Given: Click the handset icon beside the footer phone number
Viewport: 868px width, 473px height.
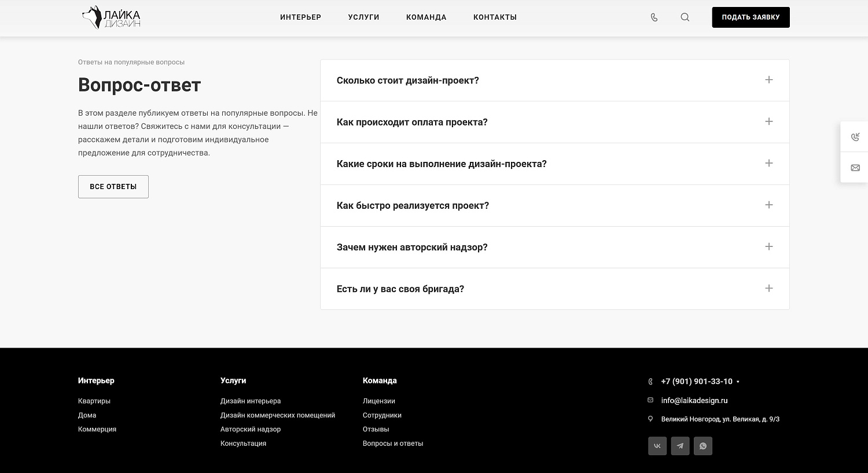Looking at the screenshot, I should click(x=650, y=381).
